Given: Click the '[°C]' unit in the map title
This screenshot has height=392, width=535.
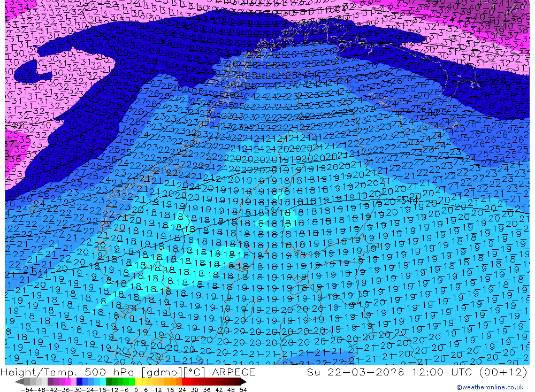Looking at the screenshot, I should (195, 372).
